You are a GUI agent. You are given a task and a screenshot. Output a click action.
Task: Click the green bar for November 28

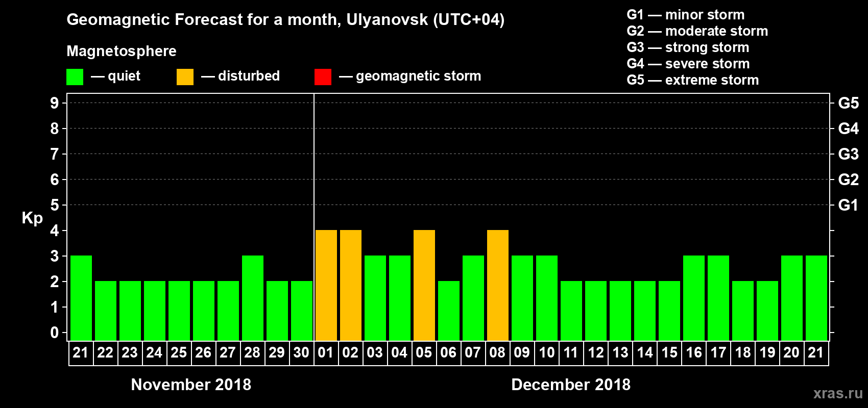tap(253, 298)
